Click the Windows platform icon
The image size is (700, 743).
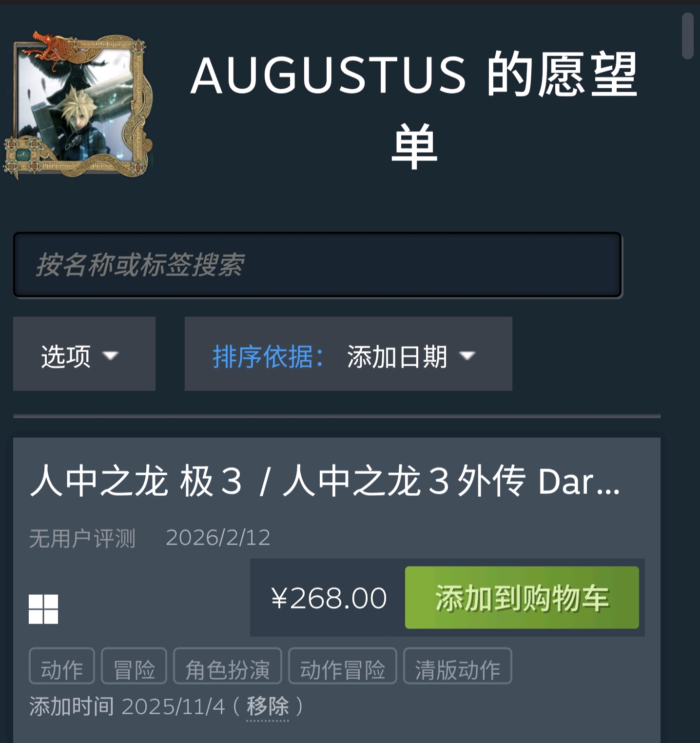pos(43,609)
